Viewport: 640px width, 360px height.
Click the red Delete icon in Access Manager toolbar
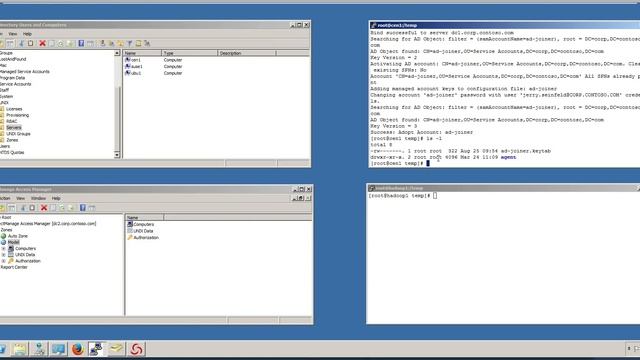pos(44,208)
